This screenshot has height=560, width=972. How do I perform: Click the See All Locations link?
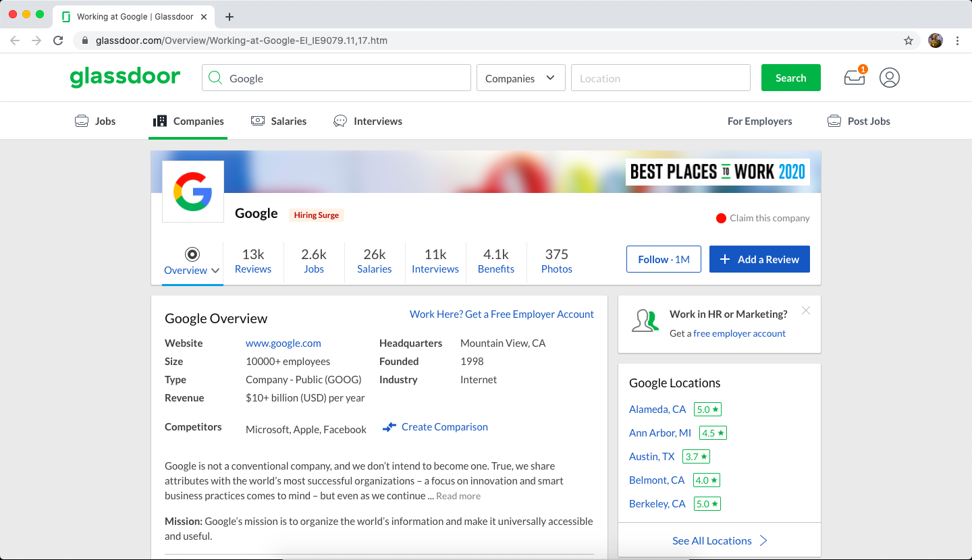[712, 540]
